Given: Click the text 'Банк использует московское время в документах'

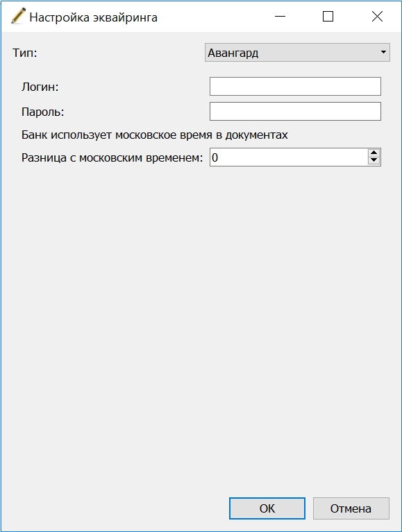Looking at the screenshot, I should pos(155,135).
